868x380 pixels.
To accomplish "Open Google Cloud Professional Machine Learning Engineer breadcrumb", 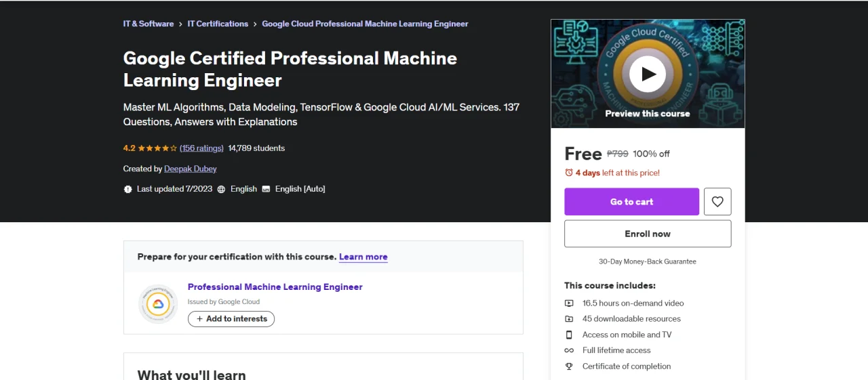I will pyautogui.click(x=365, y=24).
